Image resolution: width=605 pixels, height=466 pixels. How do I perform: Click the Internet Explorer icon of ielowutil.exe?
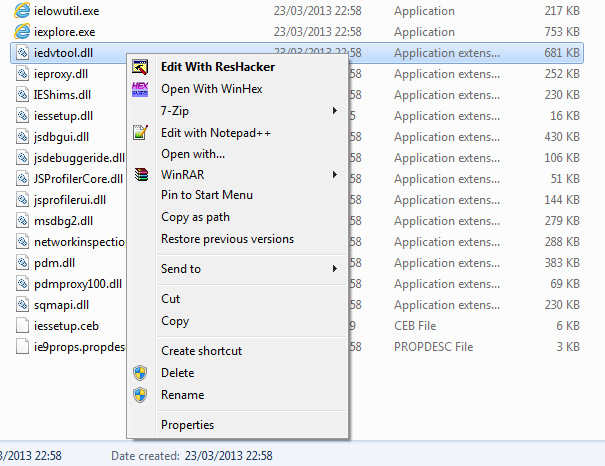coord(22,10)
